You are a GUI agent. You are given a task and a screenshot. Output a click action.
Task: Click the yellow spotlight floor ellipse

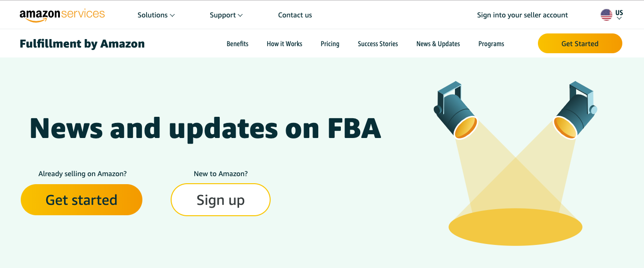pos(515,227)
